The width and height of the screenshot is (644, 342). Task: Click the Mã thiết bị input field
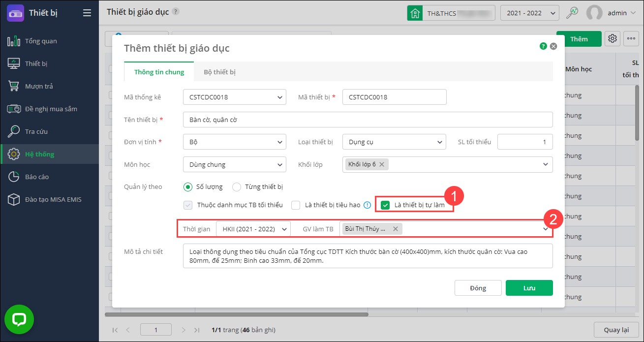point(394,97)
